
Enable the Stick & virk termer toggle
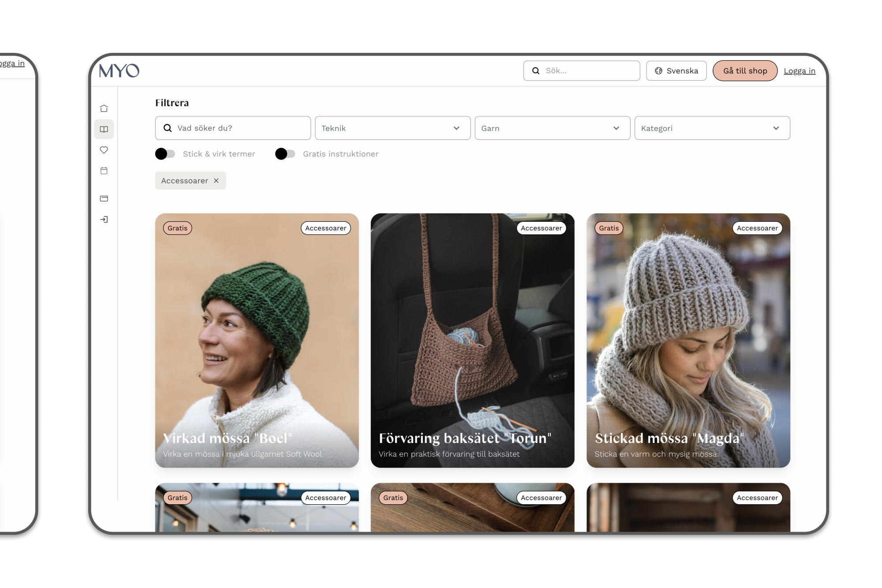(166, 153)
